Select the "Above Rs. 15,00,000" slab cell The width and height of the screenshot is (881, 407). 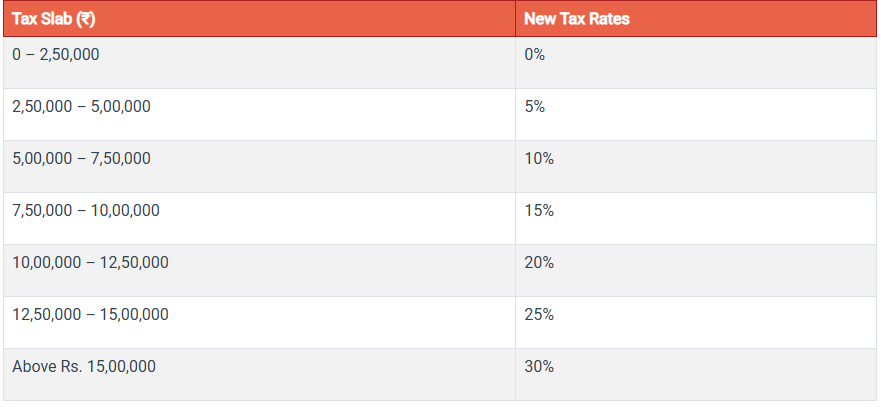click(84, 366)
